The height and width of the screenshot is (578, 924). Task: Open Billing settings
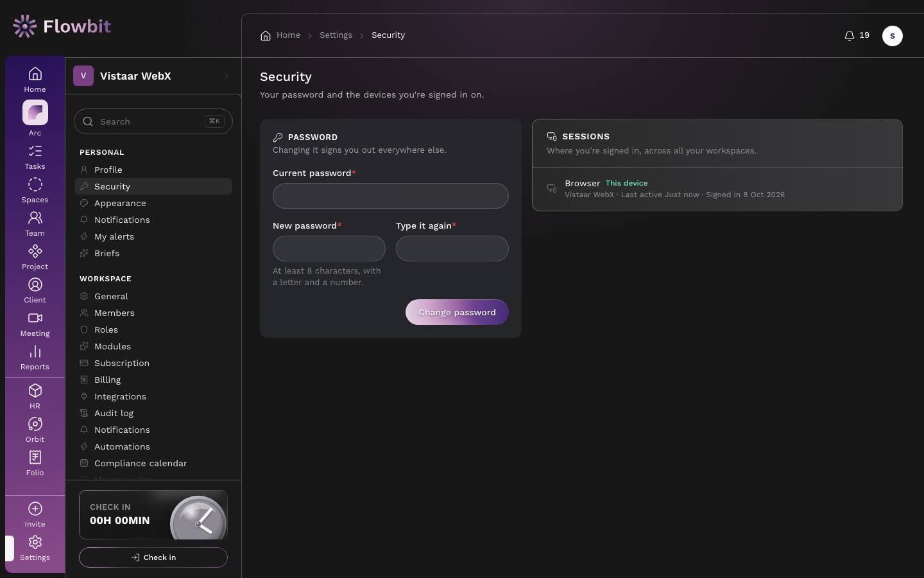(153, 380)
